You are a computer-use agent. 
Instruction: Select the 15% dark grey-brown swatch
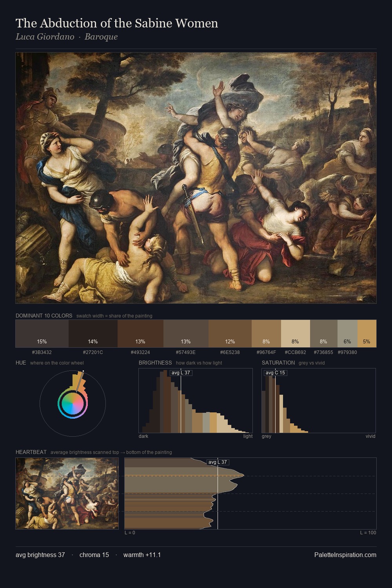coord(42,334)
